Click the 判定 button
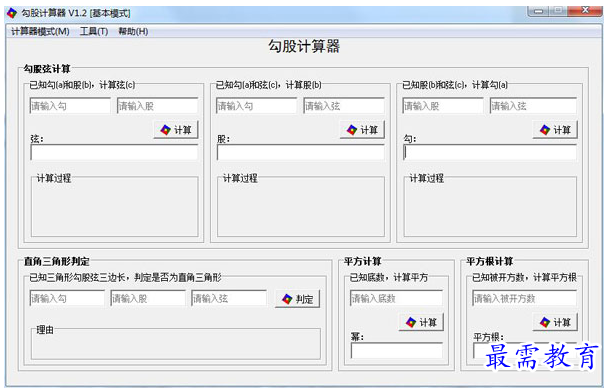Image resolution: width=607 pixels, height=388 pixels. click(297, 299)
